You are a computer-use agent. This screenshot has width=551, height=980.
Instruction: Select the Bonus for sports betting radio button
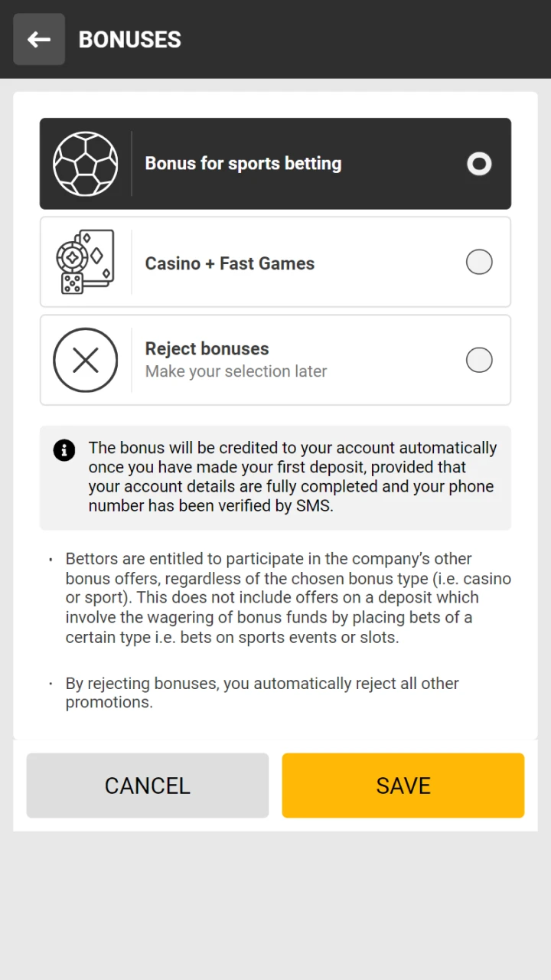[x=479, y=164]
